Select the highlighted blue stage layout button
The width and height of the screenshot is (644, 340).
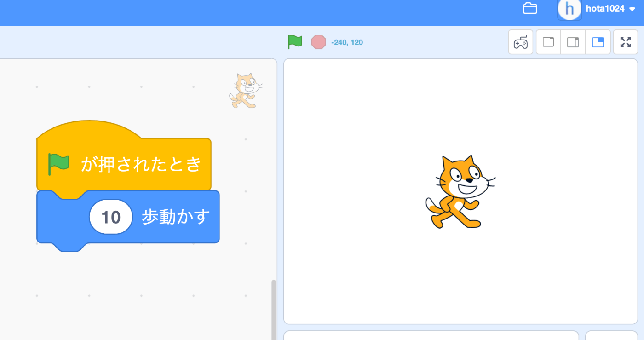[x=598, y=42]
